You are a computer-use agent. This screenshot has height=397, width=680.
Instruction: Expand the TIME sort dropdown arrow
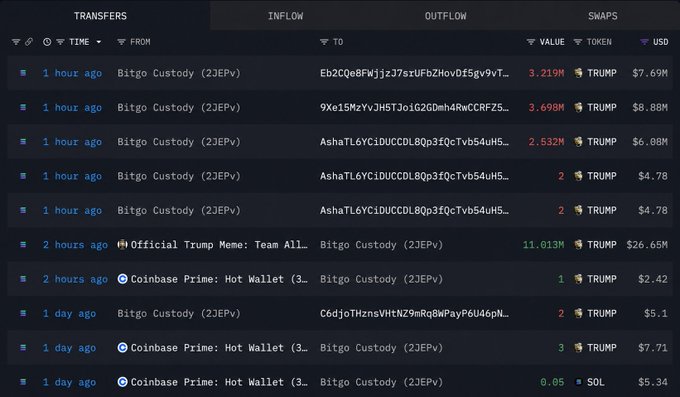click(99, 42)
